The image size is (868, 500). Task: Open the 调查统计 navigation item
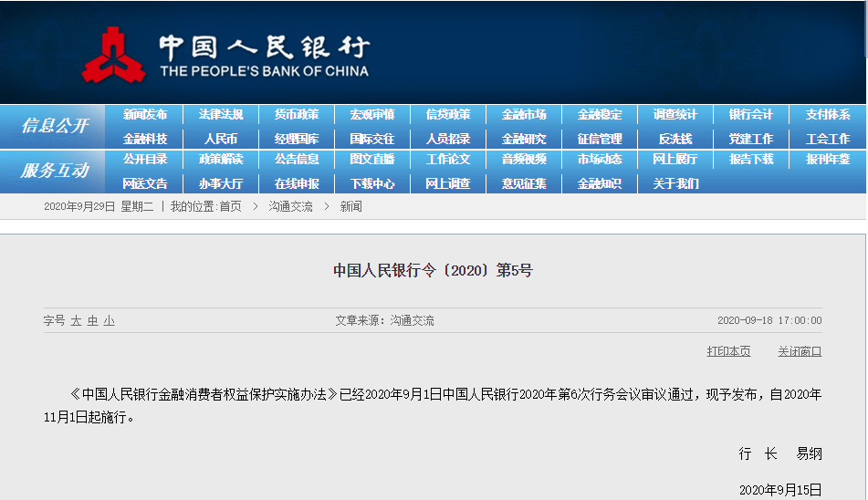pos(675,115)
